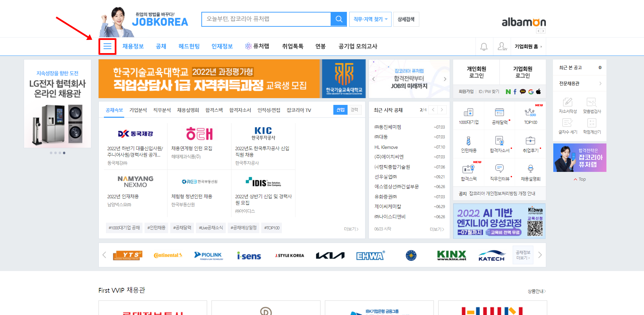
Task: Open the 채용정보 menu
Action: click(133, 46)
